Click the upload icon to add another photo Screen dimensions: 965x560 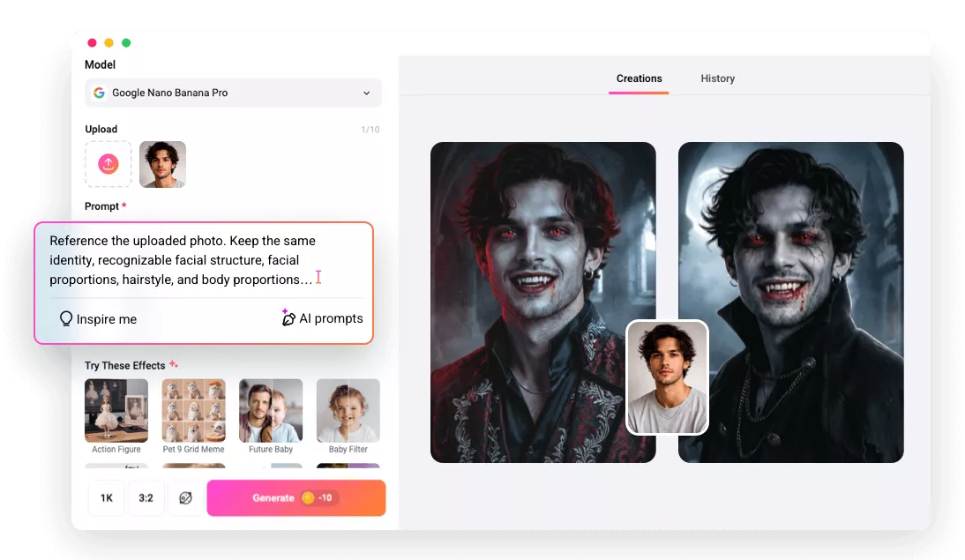point(108,164)
